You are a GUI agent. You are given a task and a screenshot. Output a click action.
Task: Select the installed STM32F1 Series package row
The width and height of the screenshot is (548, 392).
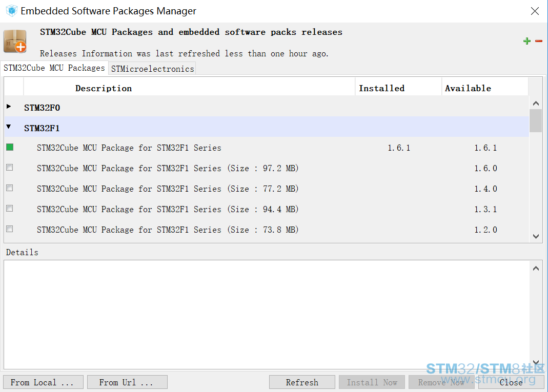tap(267, 148)
